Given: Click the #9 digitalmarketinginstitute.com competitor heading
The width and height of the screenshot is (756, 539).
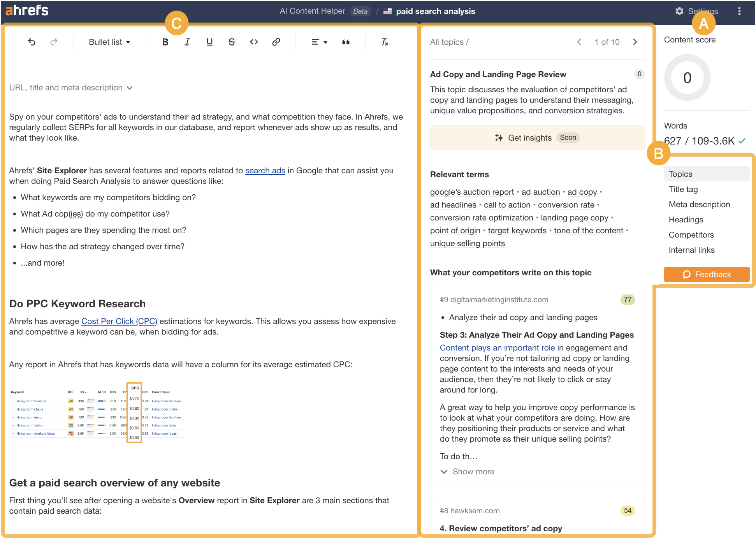Looking at the screenshot, I should pyautogui.click(x=494, y=299).
